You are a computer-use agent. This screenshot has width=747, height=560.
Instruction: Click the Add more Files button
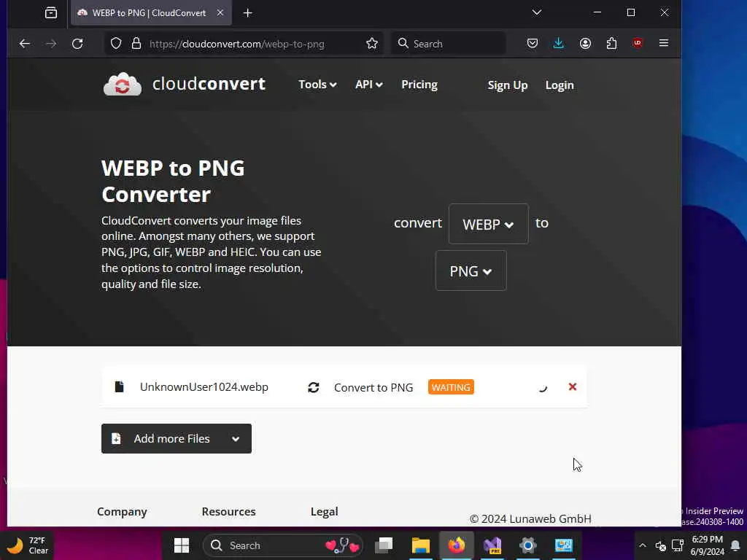pyautogui.click(x=177, y=438)
